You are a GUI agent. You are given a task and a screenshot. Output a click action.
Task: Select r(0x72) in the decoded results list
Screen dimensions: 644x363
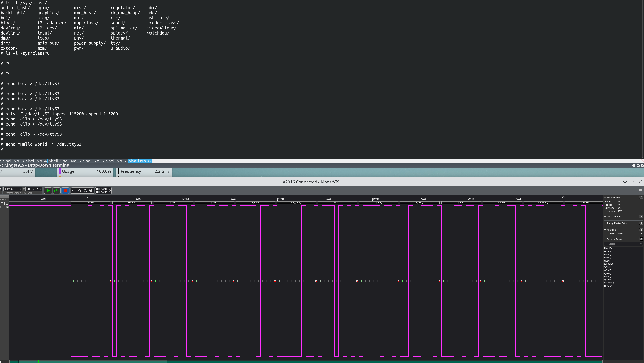pos(608,273)
